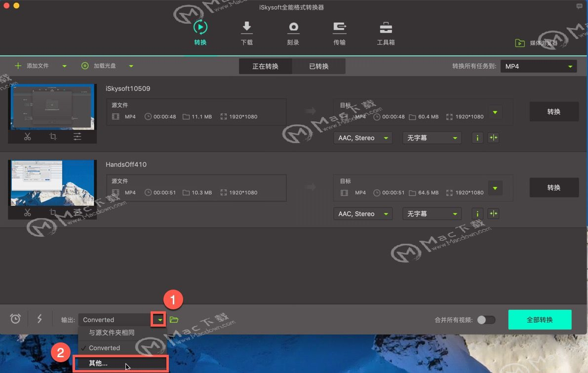The height and width of the screenshot is (373, 588).
Task: Click the schedule alarm clock icon
Action: click(x=15, y=319)
